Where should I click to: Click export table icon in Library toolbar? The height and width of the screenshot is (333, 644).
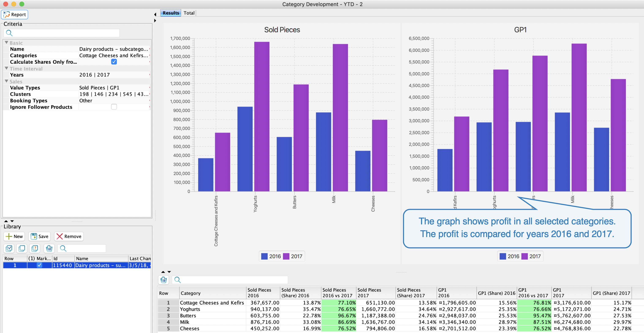point(49,248)
